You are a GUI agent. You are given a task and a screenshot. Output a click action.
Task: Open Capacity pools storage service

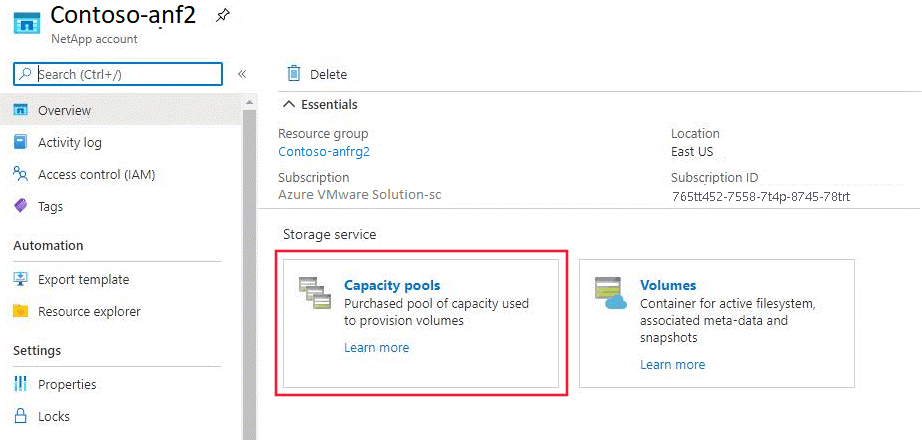[x=392, y=285]
